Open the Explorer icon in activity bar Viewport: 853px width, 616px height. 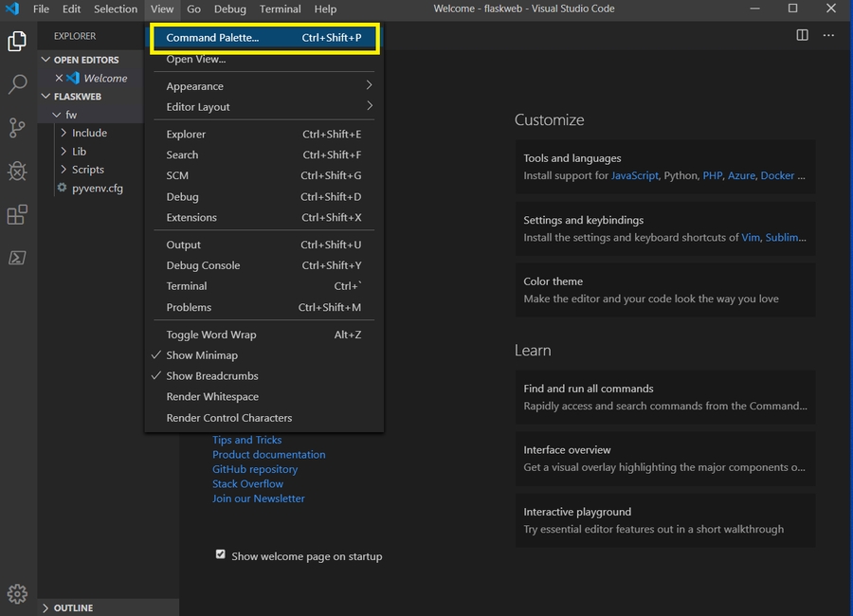17,42
